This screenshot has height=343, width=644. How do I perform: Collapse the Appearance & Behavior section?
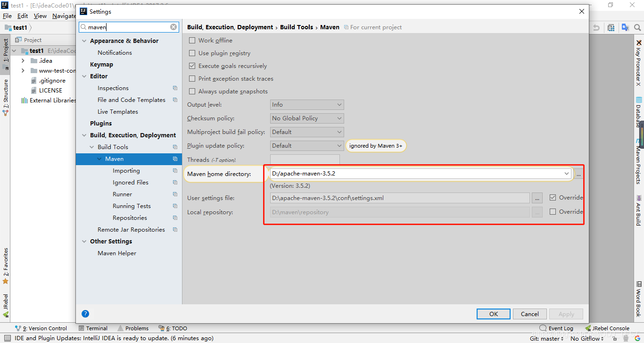(x=84, y=41)
